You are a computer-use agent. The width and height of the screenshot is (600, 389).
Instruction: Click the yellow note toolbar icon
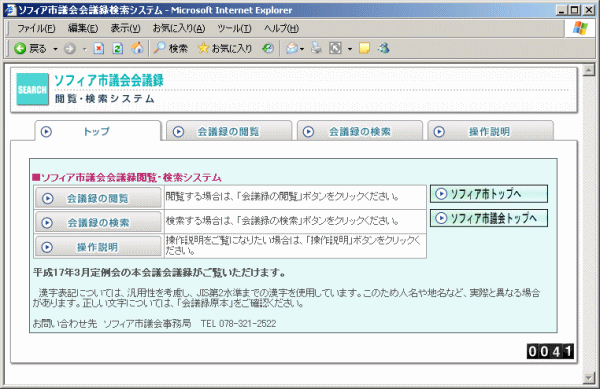[364, 48]
